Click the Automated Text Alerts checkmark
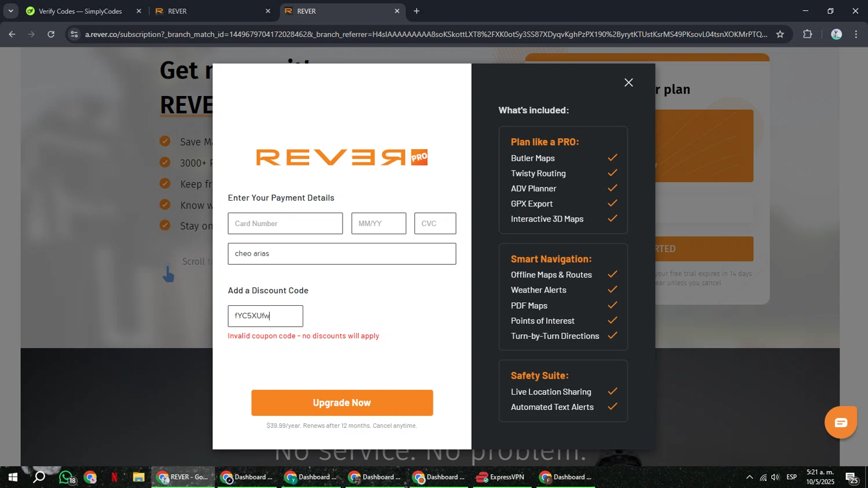 pyautogui.click(x=612, y=406)
